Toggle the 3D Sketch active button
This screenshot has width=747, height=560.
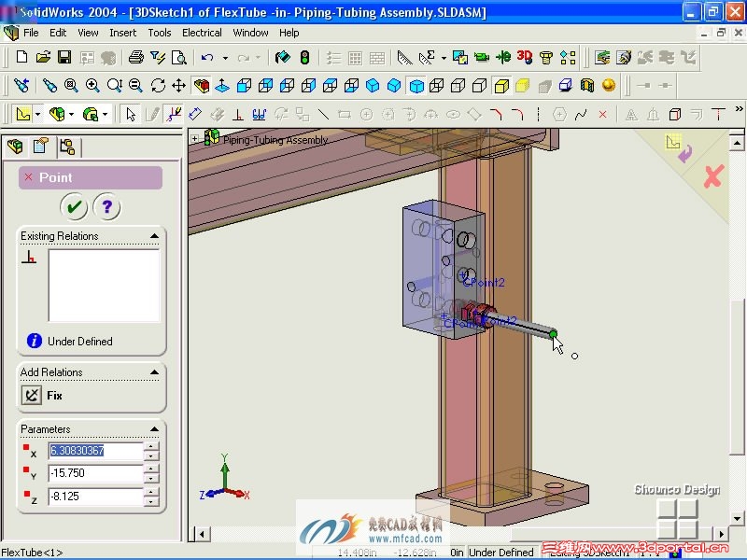pyautogui.click(x=174, y=114)
